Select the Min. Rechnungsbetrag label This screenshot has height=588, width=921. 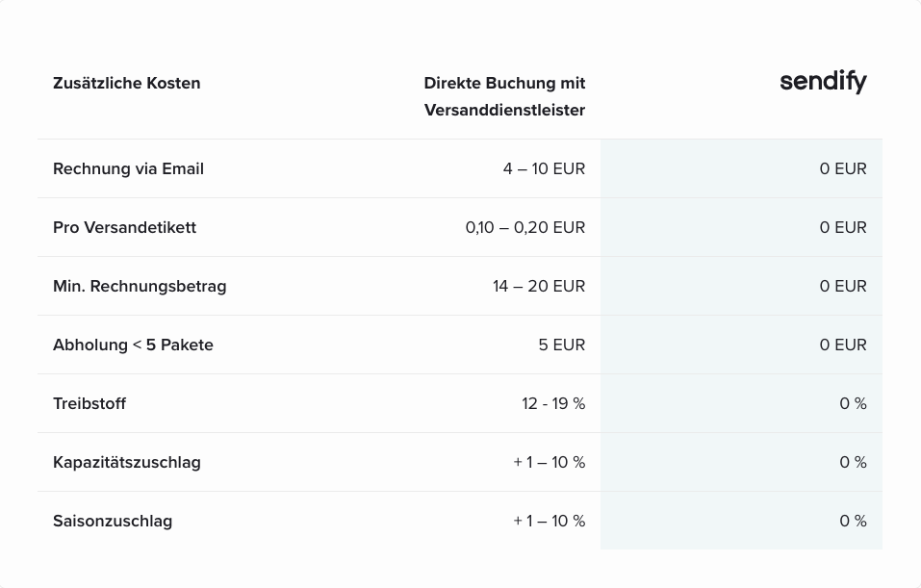pyautogui.click(x=140, y=286)
